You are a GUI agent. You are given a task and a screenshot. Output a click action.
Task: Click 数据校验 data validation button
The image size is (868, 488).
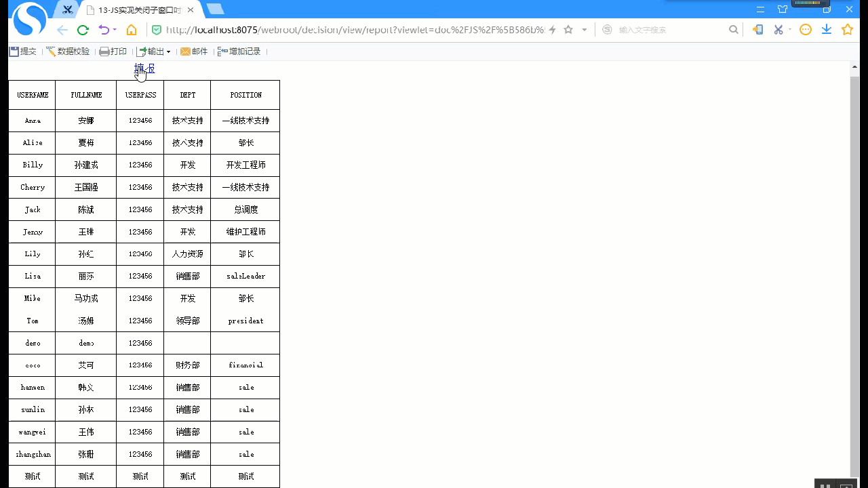click(x=68, y=52)
